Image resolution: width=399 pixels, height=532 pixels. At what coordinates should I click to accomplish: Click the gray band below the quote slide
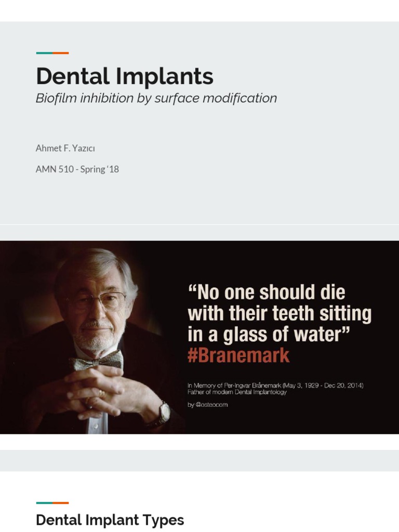(x=199, y=460)
